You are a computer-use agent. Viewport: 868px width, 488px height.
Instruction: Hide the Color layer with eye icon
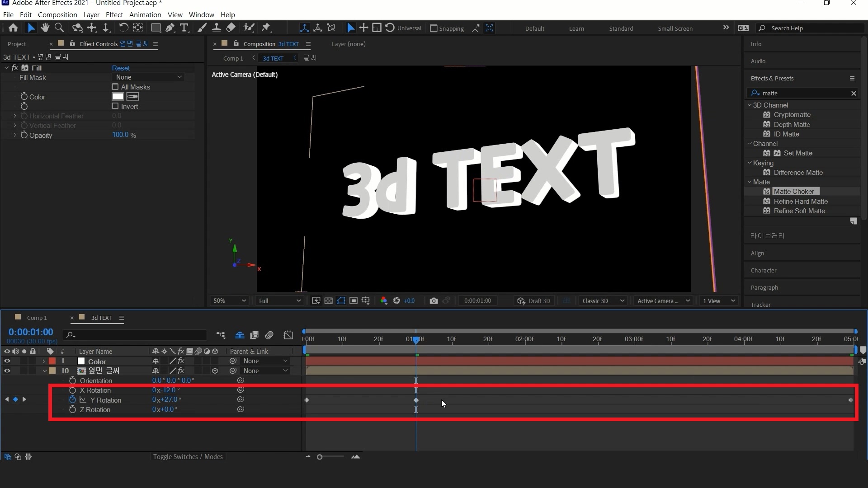[x=7, y=361]
